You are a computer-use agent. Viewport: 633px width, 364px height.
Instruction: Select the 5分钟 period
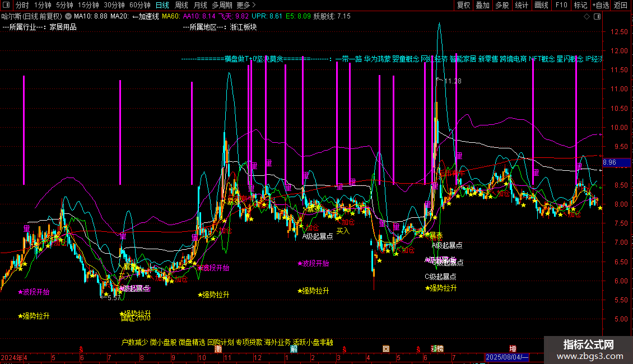pyautogui.click(x=64, y=5)
